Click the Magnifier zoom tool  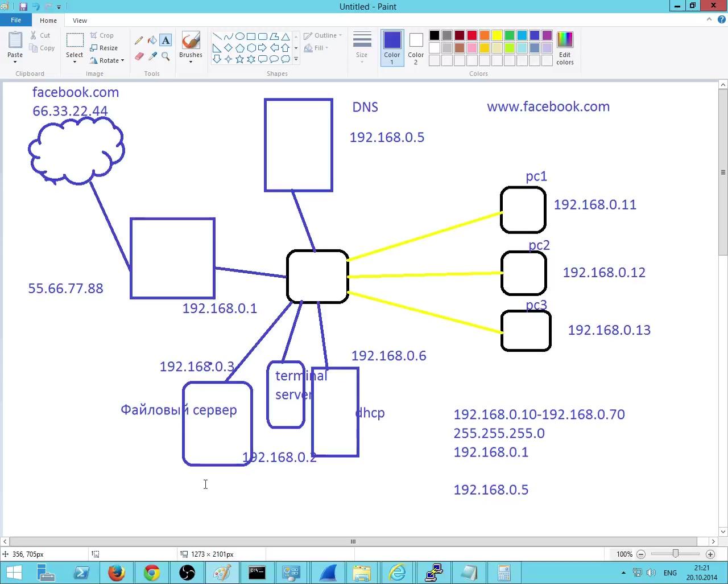click(166, 56)
